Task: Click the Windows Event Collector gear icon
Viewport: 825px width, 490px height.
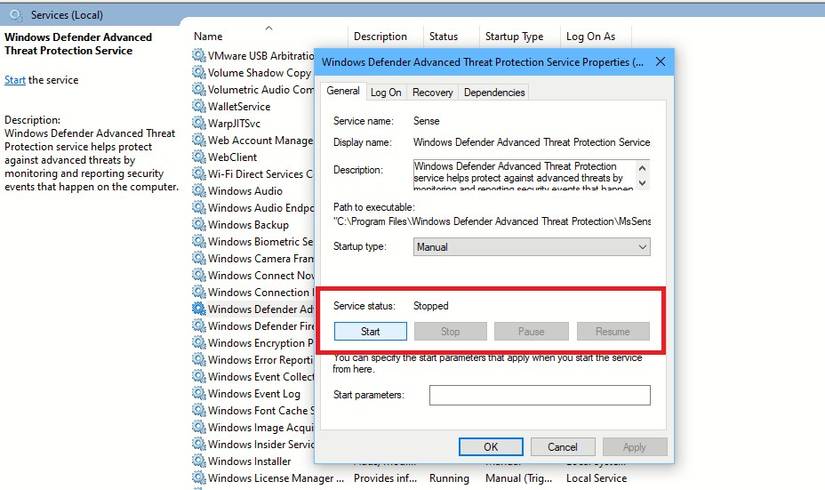Action: (x=199, y=376)
